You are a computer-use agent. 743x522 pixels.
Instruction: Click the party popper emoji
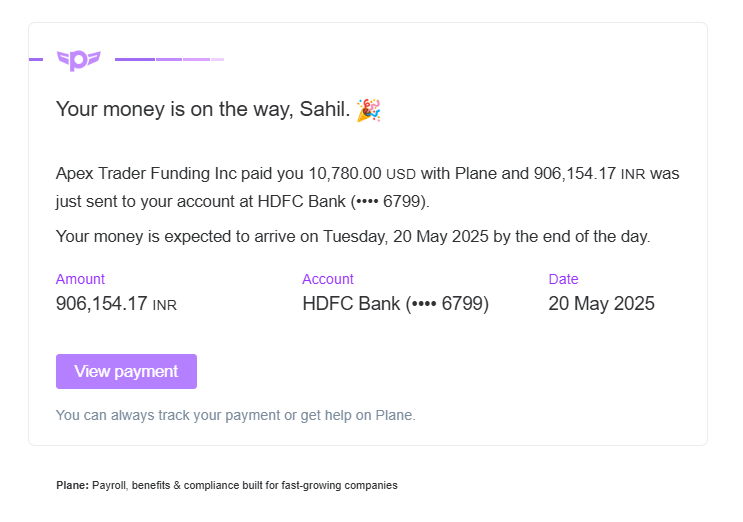click(x=369, y=110)
